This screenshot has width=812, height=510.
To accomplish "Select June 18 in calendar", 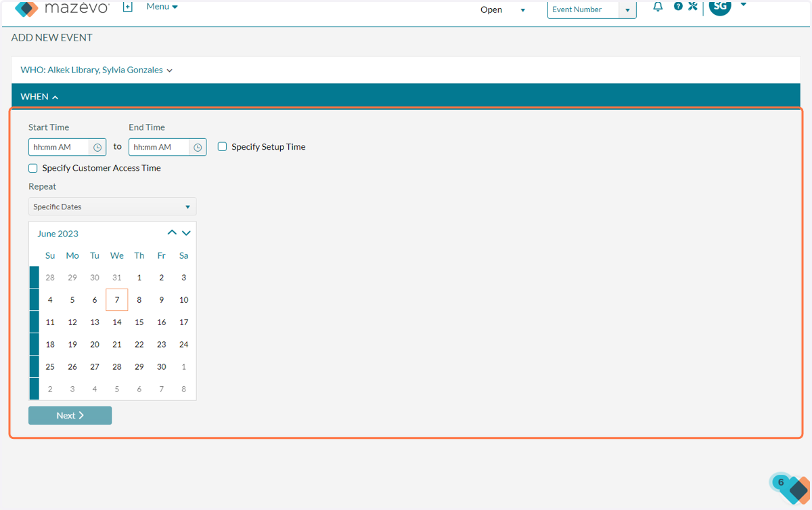I will click(x=50, y=345).
